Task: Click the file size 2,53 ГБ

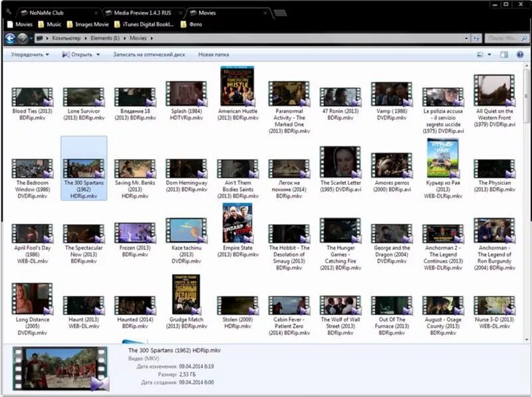Action: pyautogui.click(x=188, y=374)
